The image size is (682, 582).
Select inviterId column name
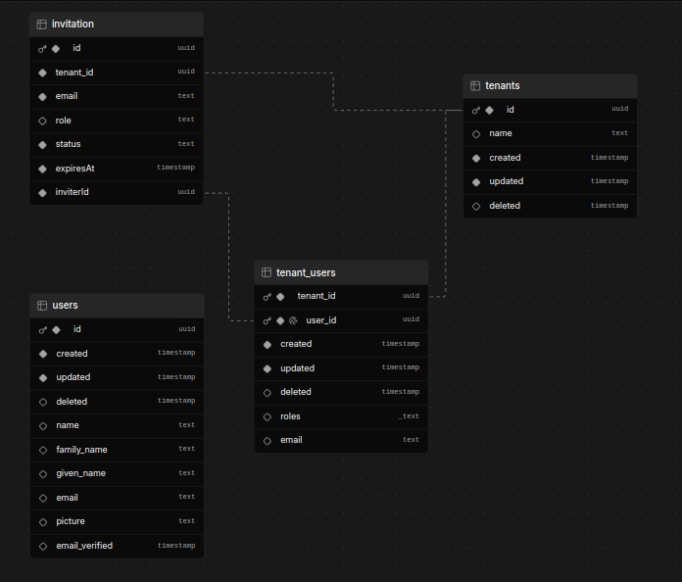pyautogui.click(x=72, y=192)
